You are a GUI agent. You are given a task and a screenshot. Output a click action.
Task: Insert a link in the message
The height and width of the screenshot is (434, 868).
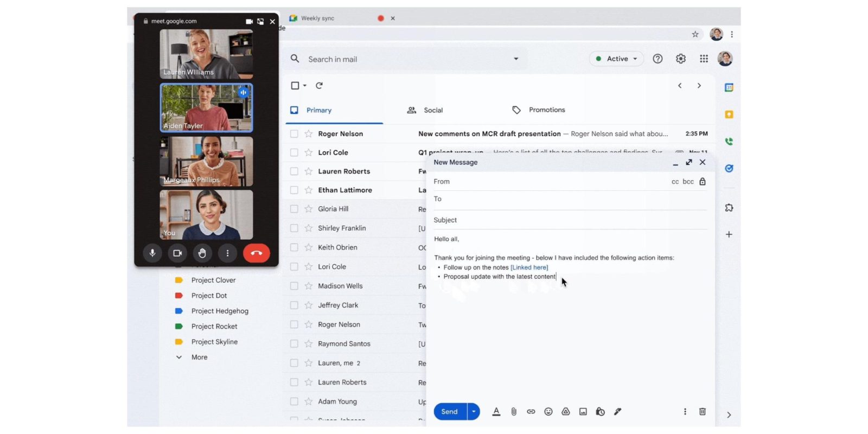point(531,412)
